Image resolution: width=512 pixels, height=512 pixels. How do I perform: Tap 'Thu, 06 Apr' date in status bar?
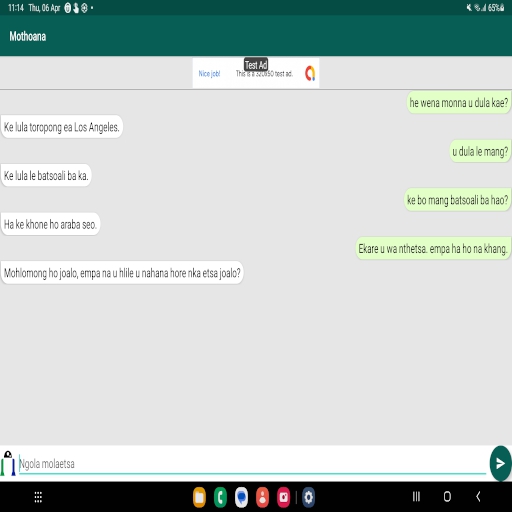[x=44, y=8]
